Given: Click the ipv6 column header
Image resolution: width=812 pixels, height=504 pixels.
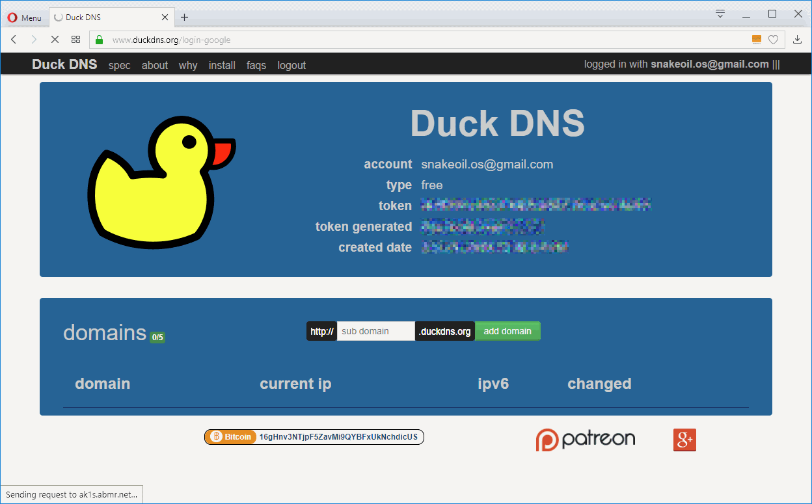Looking at the screenshot, I should pyautogui.click(x=493, y=384).
